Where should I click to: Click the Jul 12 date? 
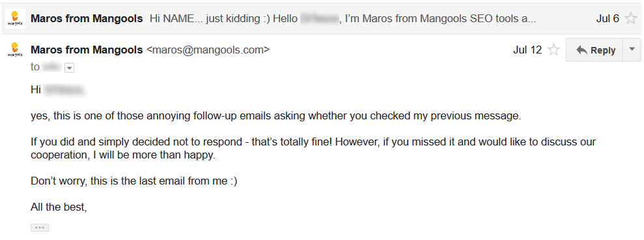point(527,50)
